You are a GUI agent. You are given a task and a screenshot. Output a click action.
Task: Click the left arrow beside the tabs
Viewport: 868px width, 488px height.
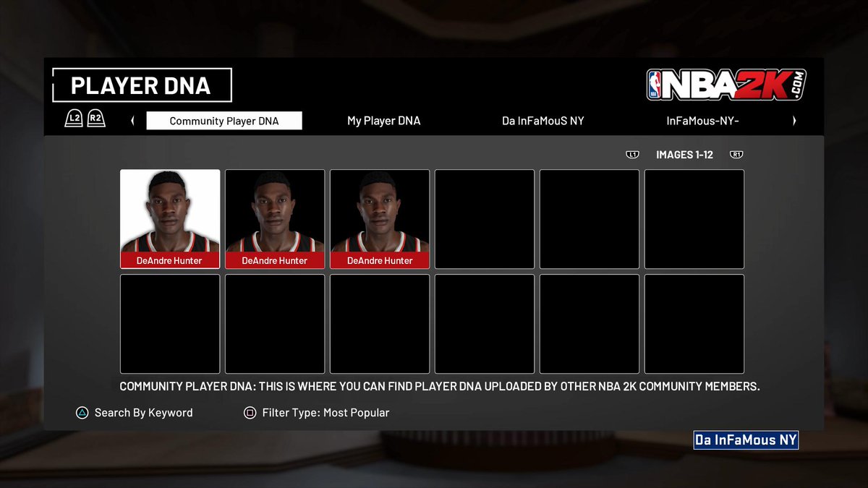click(x=132, y=121)
